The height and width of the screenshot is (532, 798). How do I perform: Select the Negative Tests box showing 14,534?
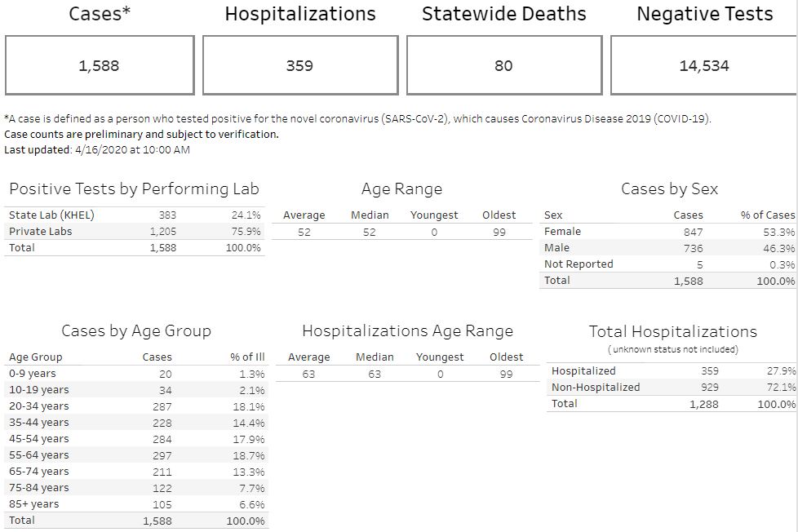(x=703, y=65)
